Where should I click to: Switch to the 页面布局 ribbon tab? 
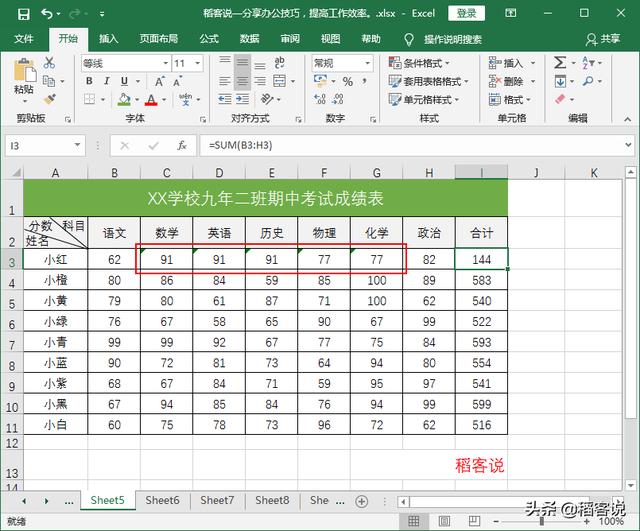coord(159,39)
